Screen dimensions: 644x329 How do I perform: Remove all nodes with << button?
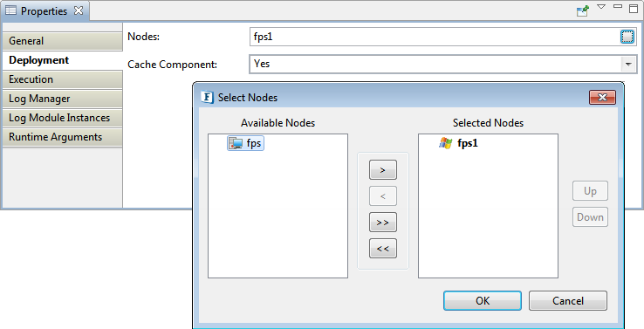point(383,249)
